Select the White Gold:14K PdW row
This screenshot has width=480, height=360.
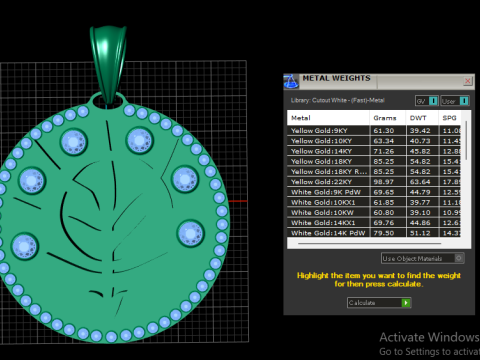[x=374, y=233]
